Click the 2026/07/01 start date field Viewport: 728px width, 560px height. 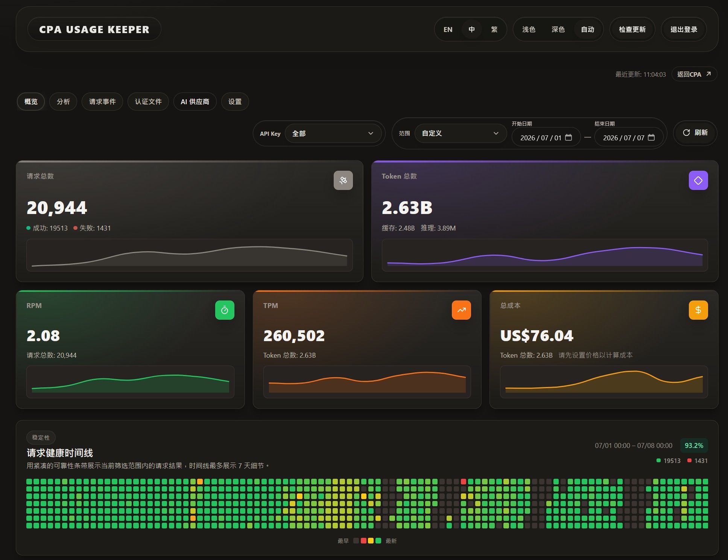(546, 138)
